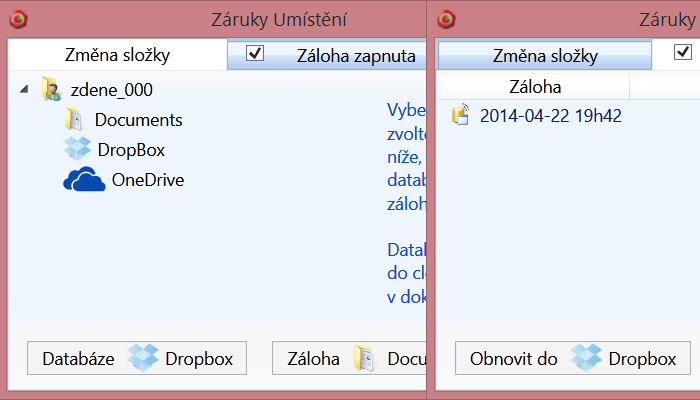Select backup entry 2014-04-22 19h42
Screen dimensions: 700x400
pos(551,115)
